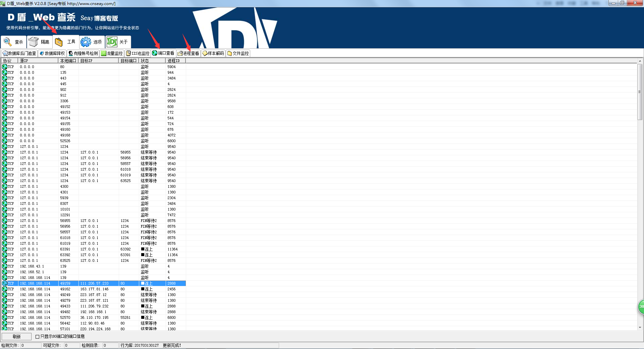The image size is (644, 349).
Task: Open the 选项 options tab
Action: click(92, 42)
